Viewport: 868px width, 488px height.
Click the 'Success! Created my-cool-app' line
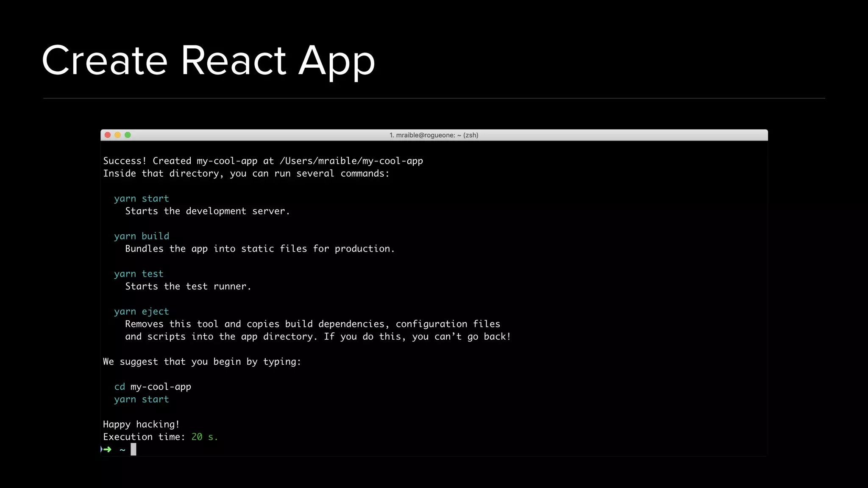263,161
